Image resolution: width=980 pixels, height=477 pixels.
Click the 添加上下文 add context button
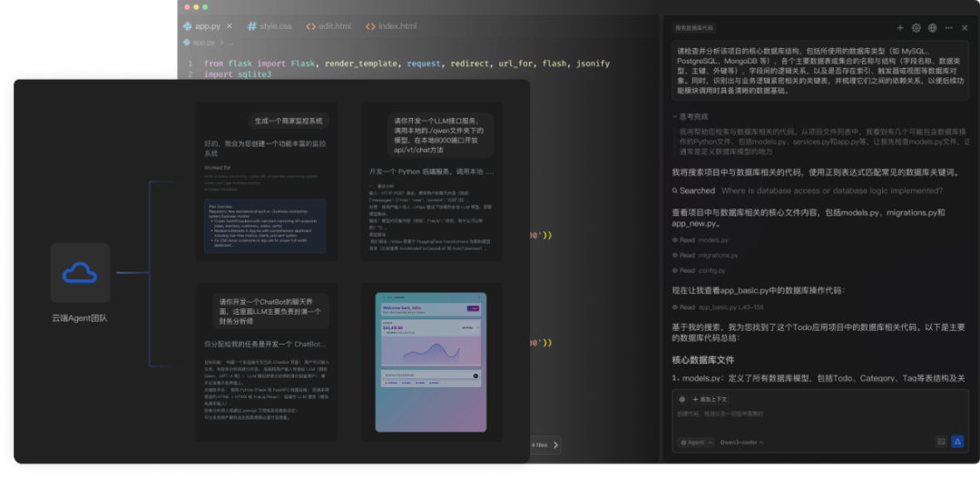(x=710, y=399)
